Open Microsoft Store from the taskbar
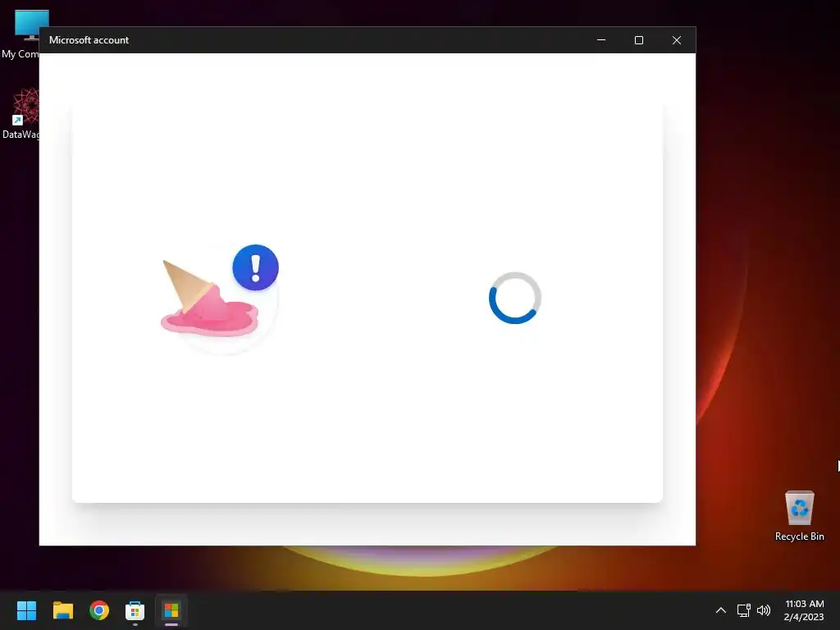This screenshot has height=630, width=840. coord(135,610)
